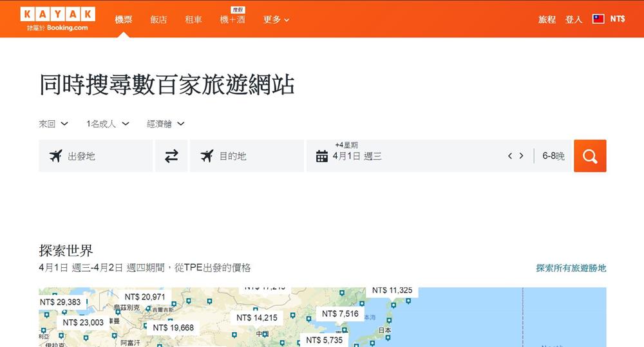Screen dimensions: 644x347
Task: Open 探索所有旅遊勝地 link
Action: (571, 268)
